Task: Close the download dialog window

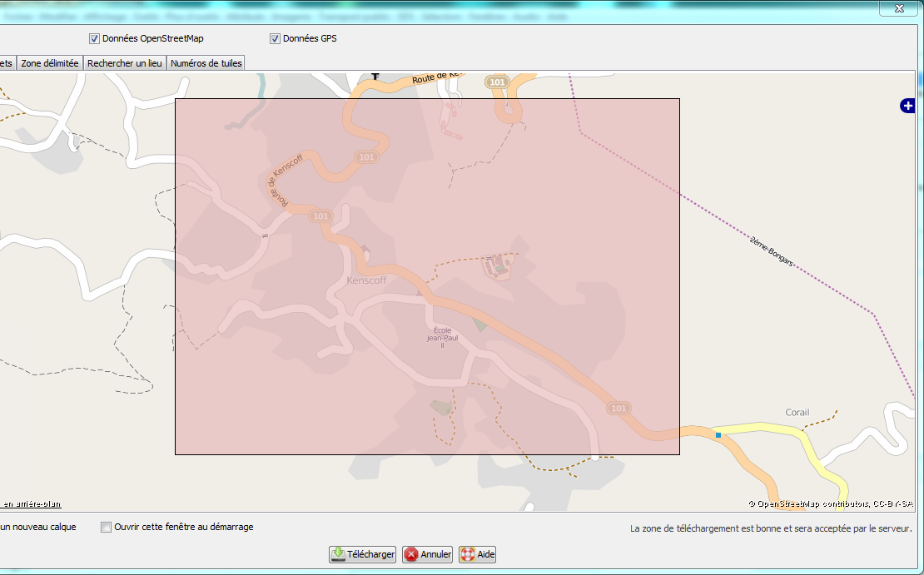Action: [899, 8]
